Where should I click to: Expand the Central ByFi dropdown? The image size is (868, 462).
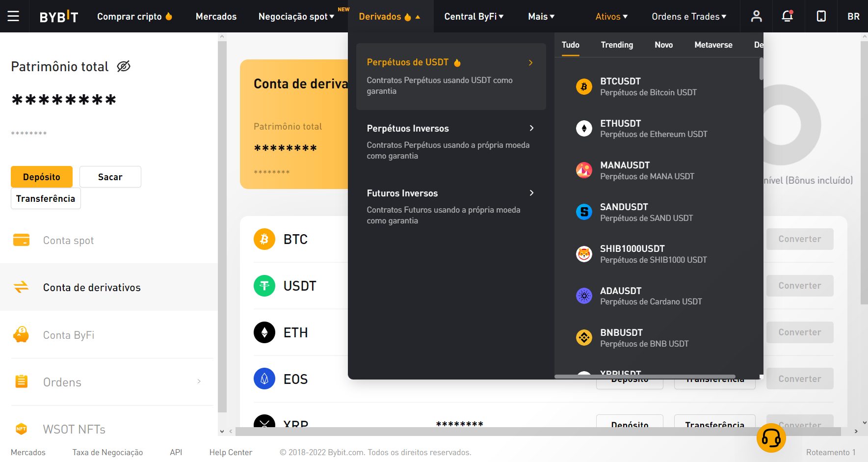(x=474, y=16)
